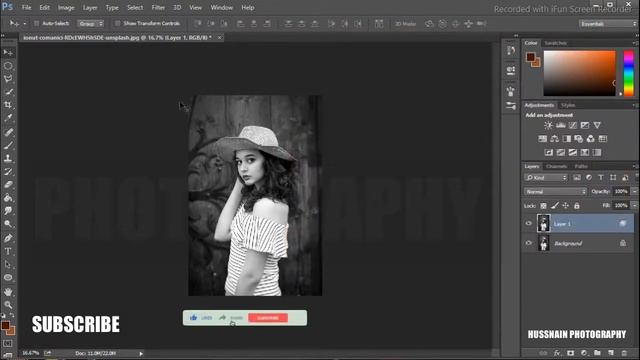Click foreground color swatch in toolbar
Viewport: 640px width, 360px height.
(5, 325)
